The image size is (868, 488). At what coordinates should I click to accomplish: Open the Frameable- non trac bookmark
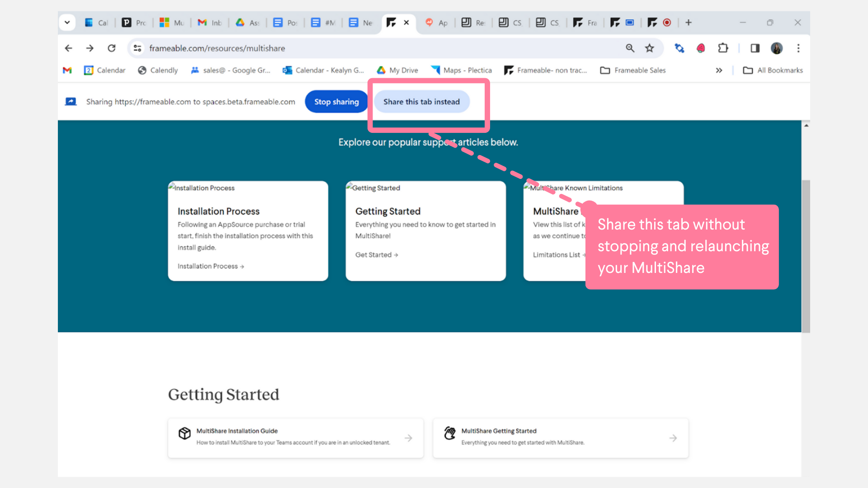(546, 70)
